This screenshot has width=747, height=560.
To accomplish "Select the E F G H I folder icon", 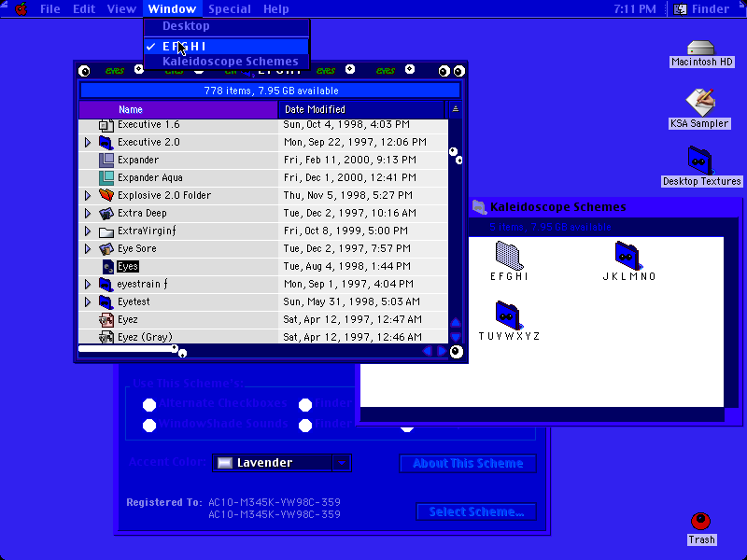I will (509, 255).
